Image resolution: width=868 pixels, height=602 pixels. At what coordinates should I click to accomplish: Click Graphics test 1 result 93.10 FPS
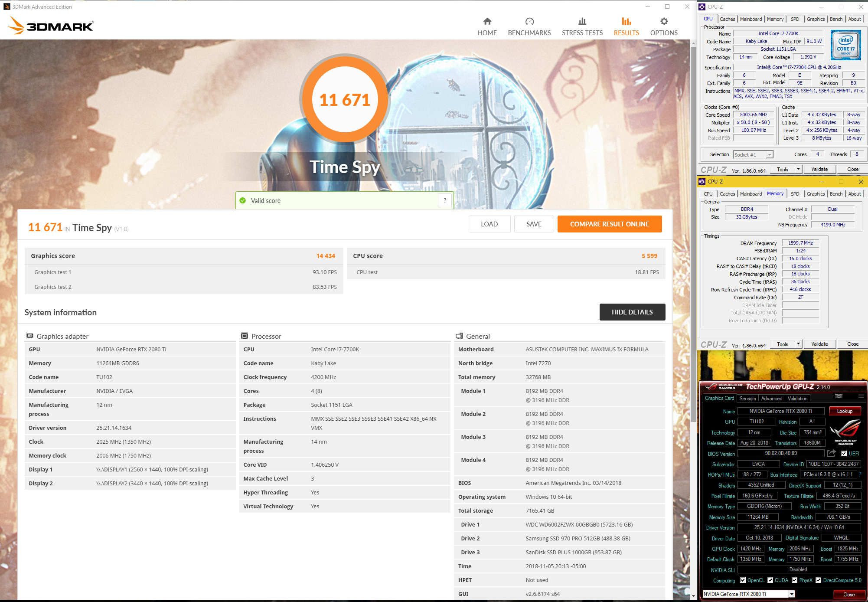click(x=325, y=272)
